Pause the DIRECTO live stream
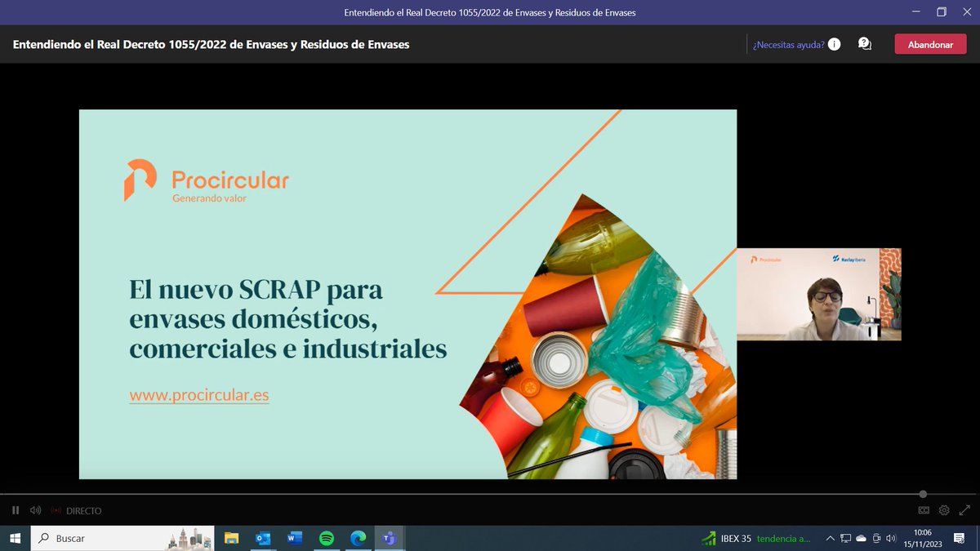Screen dimensions: 980x551 pyautogui.click(x=14, y=510)
